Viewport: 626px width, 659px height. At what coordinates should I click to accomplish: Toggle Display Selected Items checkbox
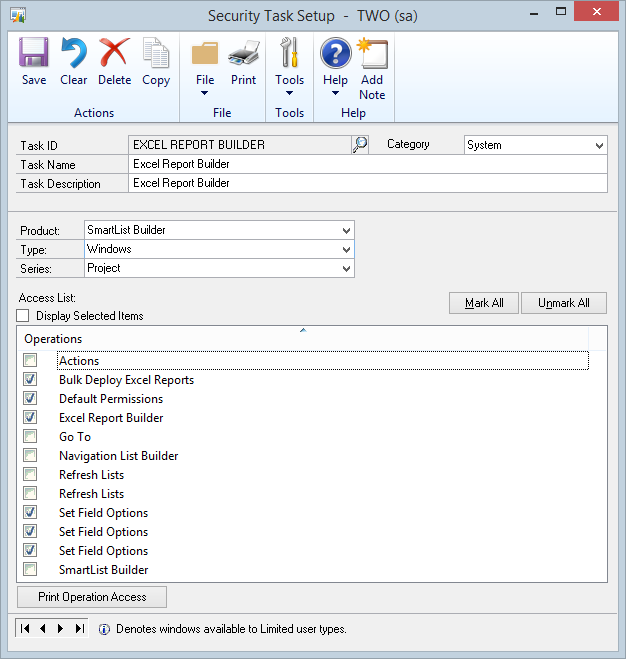click(23, 316)
